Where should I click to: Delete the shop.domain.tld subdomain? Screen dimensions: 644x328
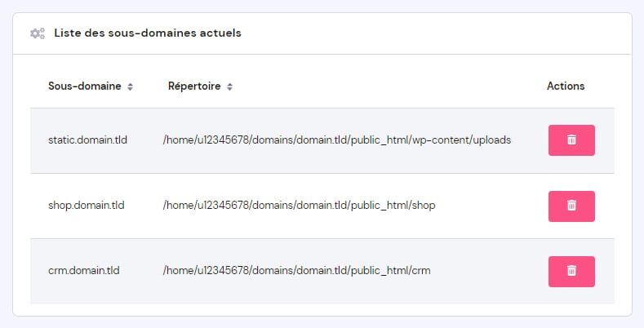click(571, 206)
